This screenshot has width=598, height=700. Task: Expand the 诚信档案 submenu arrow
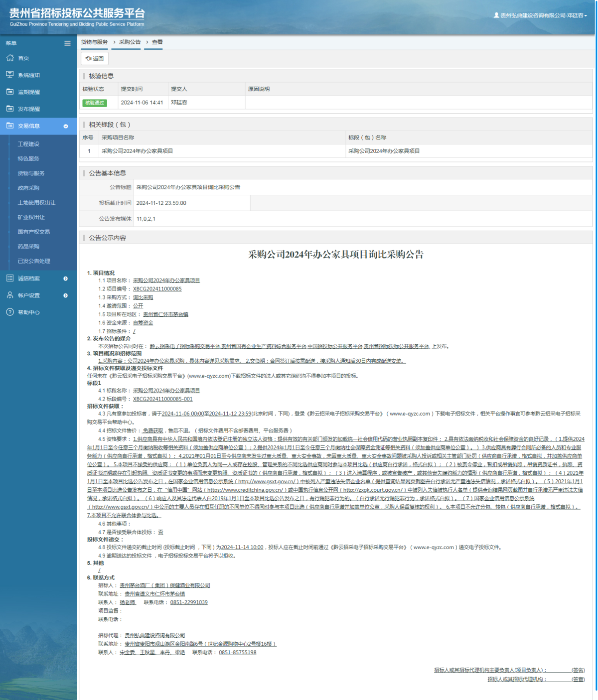point(65,279)
